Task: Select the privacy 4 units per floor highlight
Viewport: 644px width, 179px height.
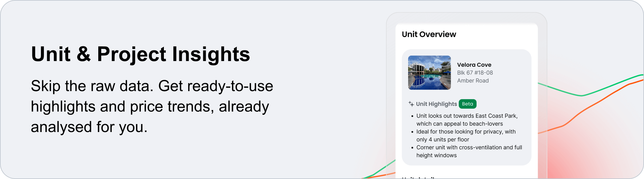Action: (x=466, y=136)
